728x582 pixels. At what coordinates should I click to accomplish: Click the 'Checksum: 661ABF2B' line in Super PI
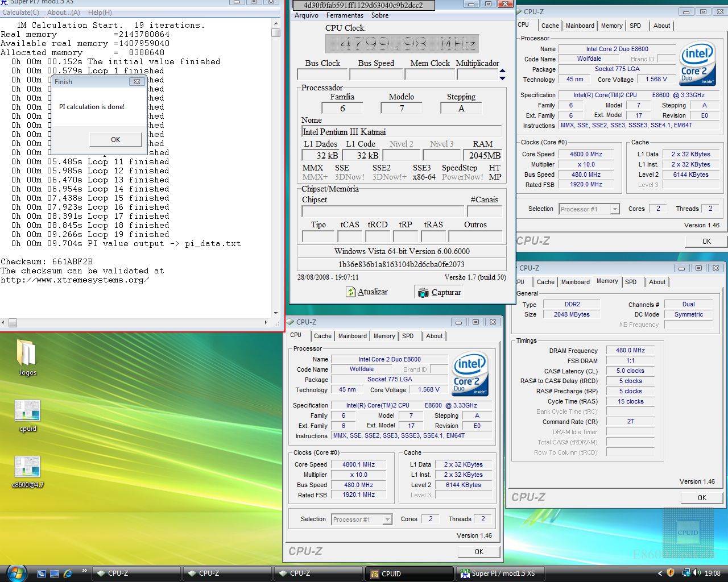(47, 262)
